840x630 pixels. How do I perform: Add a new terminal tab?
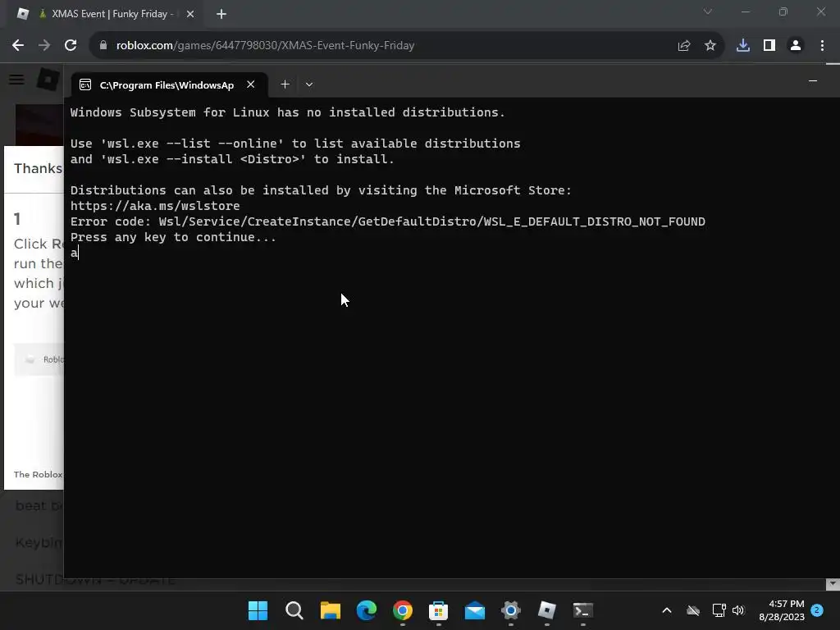click(285, 84)
